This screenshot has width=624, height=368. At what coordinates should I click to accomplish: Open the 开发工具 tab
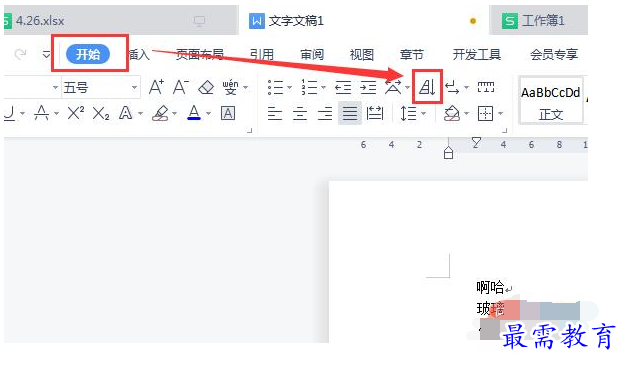477,55
